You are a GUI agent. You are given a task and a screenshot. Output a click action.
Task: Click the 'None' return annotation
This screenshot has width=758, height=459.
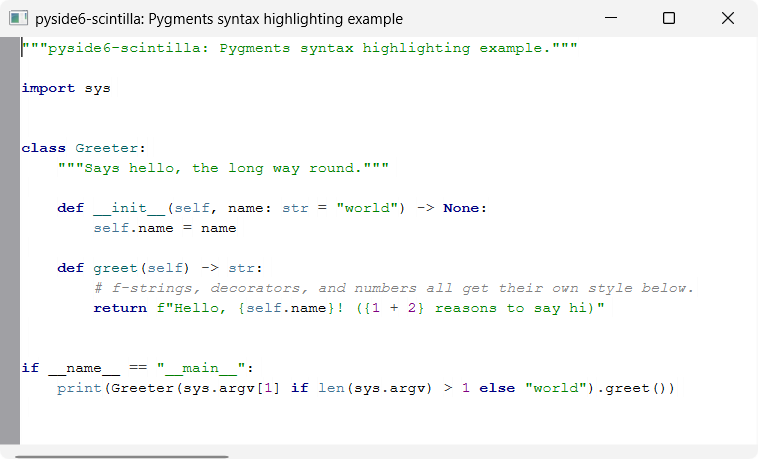coord(461,208)
